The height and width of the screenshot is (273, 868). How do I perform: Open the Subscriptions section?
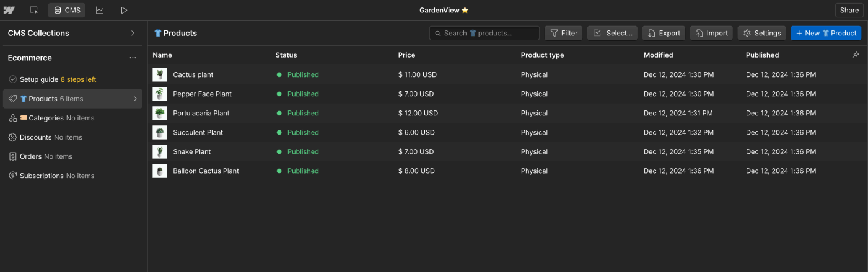(56, 176)
